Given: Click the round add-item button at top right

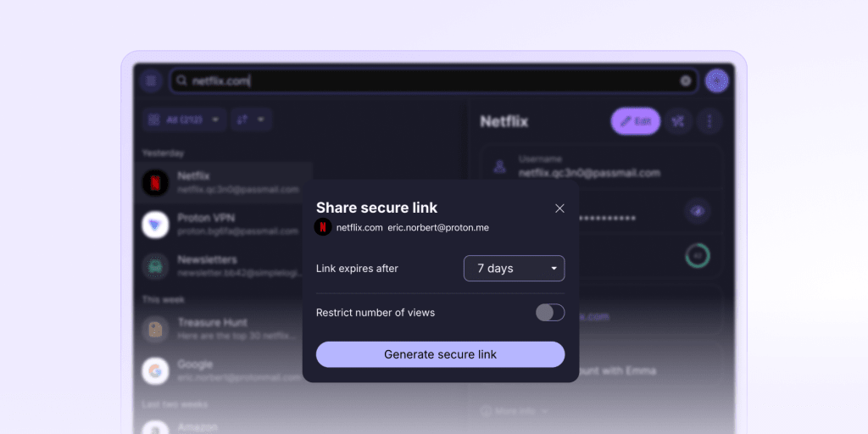Looking at the screenshot, I should tap(717, 81).
